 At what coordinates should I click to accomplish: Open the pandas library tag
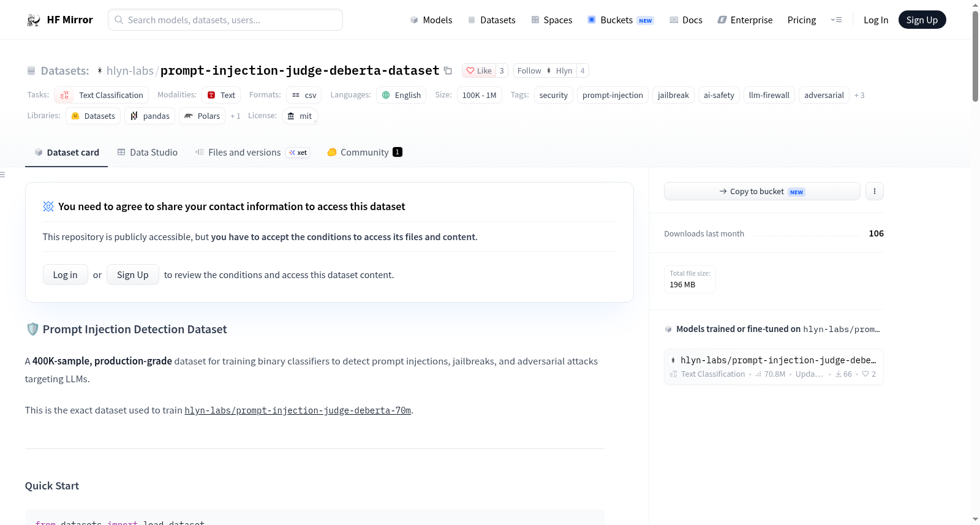coord(150,116)
